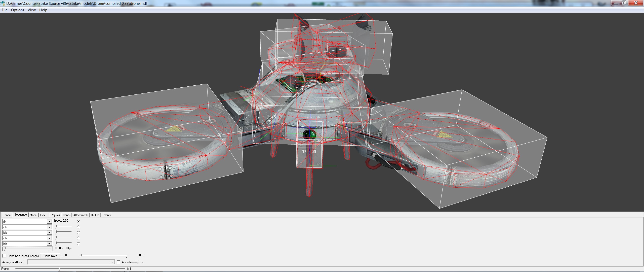Click the blend time slider next to '0.00 s'
The image size is (644, 272).
coord(104,256)
